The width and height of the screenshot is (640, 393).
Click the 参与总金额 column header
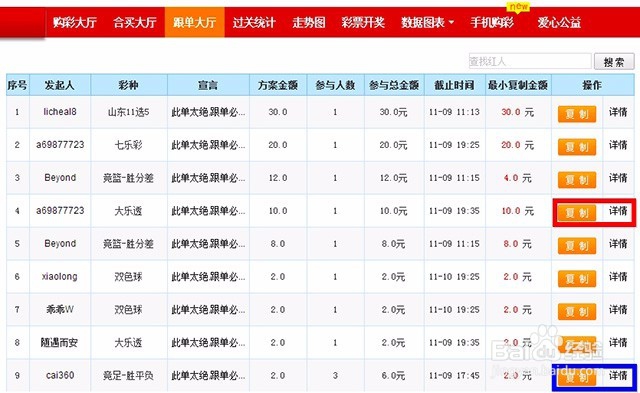[394, 85]
